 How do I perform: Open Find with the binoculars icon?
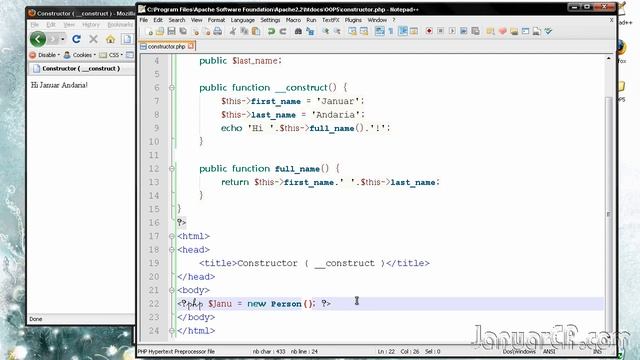298,31
